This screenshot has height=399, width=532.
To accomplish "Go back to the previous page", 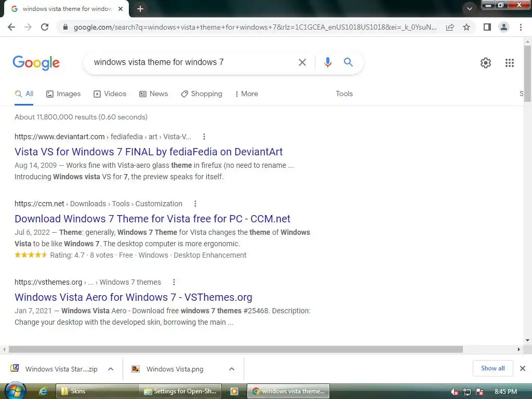I will 11,27.
